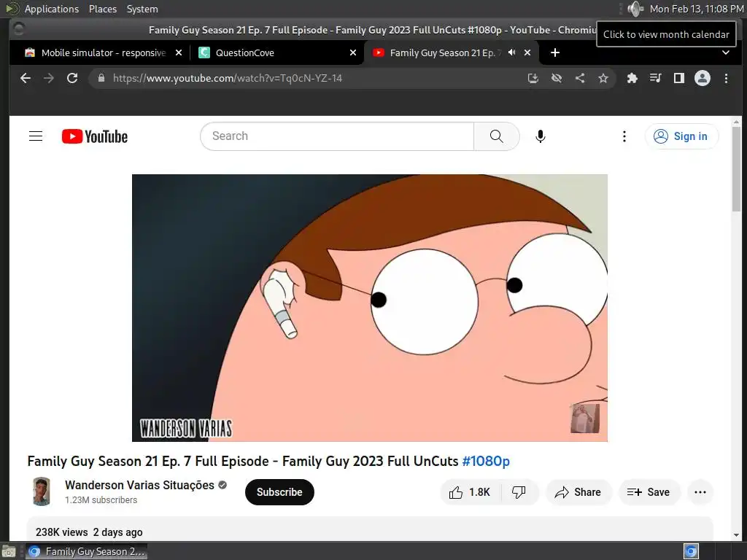Click show desktop icon in taskbar
Screen dimensions: 747x560
[x=8, y=551]
